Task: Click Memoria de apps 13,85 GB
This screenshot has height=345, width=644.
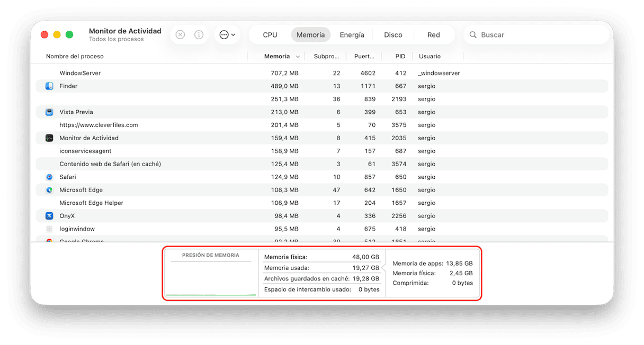Action: [x=433, y=263]
